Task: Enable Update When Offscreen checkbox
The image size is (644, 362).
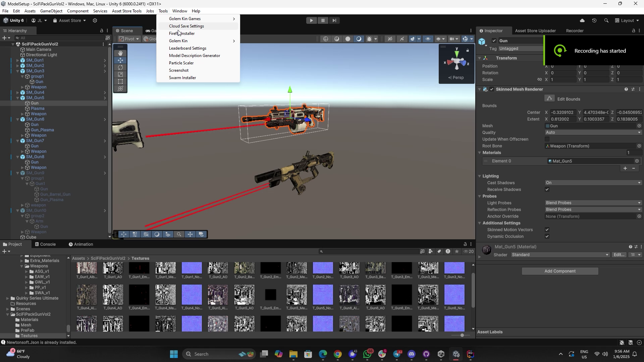Action: [x=547, y=139]
